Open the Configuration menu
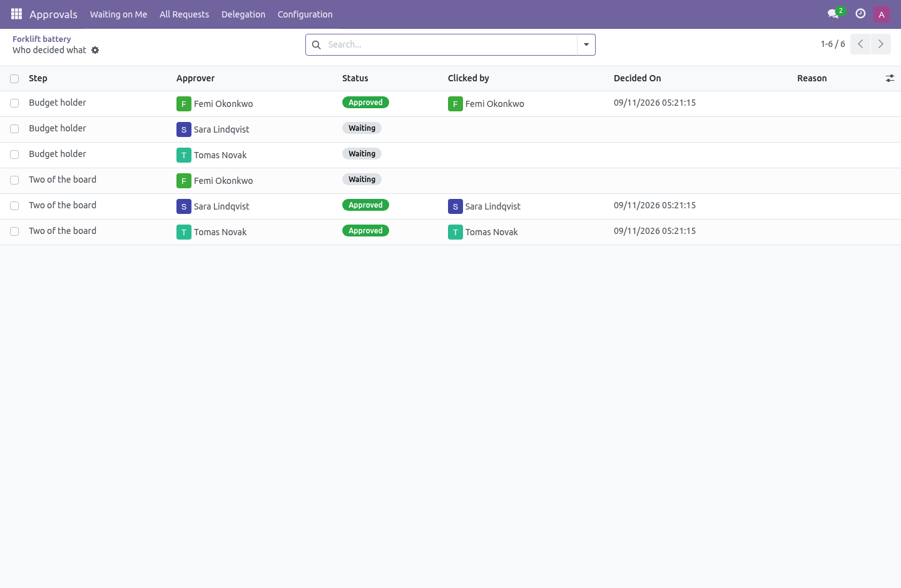This screenshot has height=588, width=901. [305, 14]
